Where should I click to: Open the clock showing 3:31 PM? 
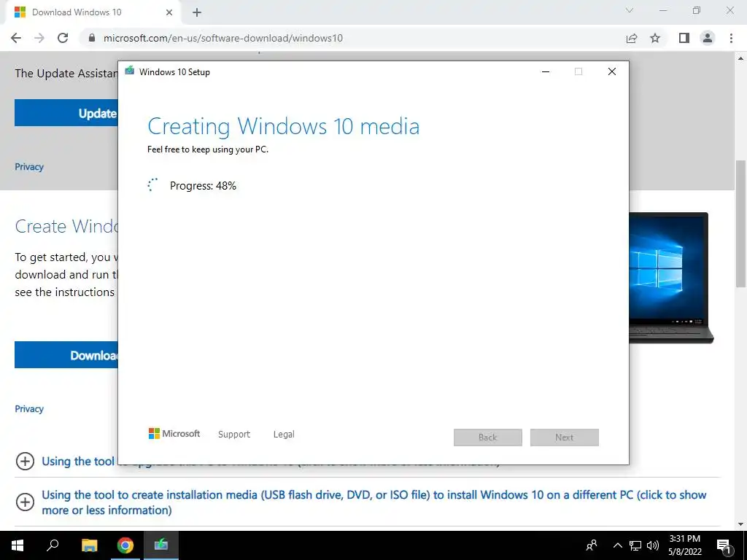(684, 545)
